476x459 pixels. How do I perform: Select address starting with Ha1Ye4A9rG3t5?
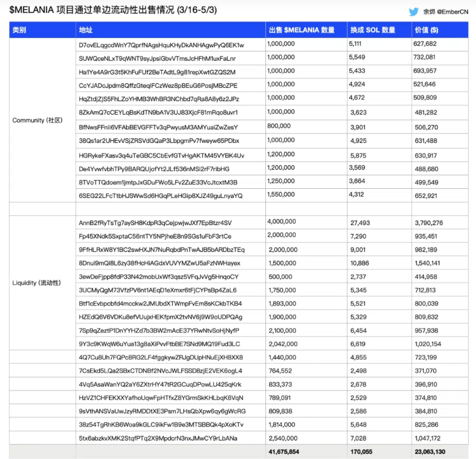click(157, 72)
